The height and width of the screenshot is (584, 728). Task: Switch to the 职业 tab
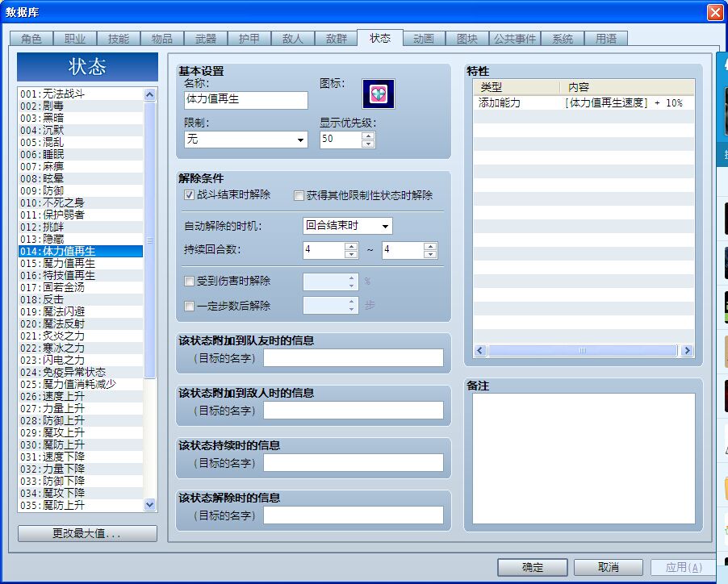(x=75, y=39)
